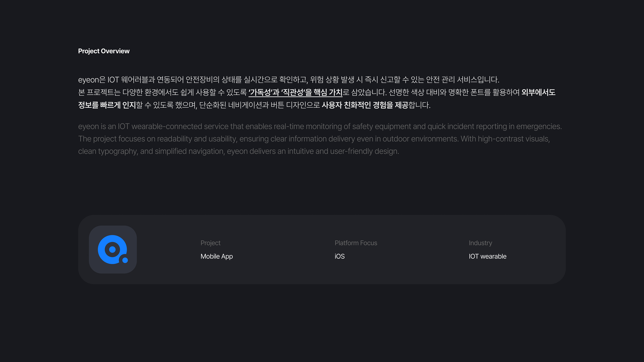
Task: Click line starting 'The project focuses on readability'
Action: 314,139
